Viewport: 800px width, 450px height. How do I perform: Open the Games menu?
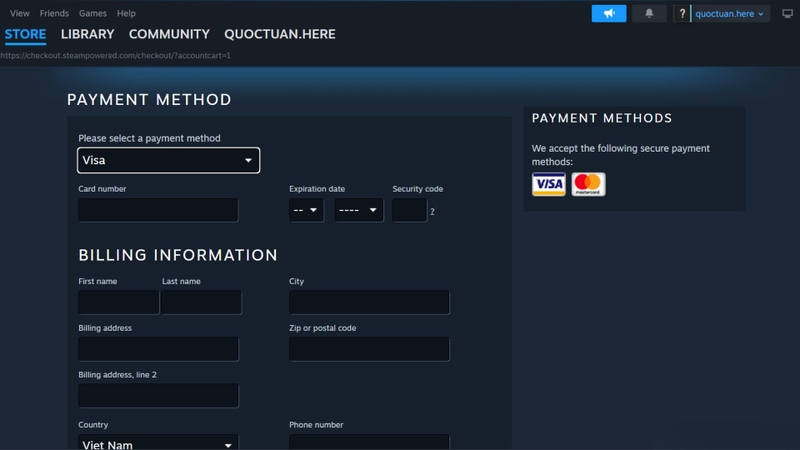pyautogui.click(x=93, y=13)
